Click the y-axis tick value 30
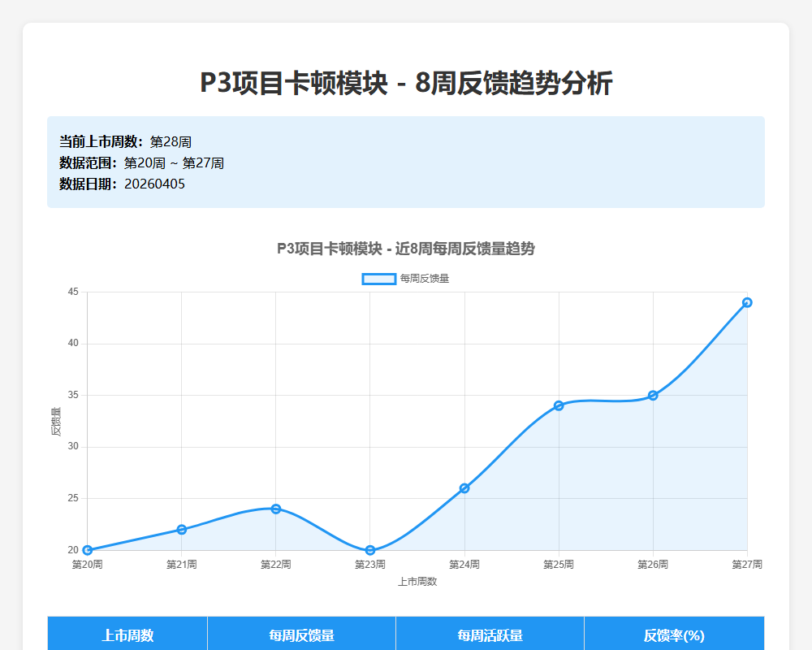The width and height of the screenshot is (812, 650). tap(73, 446)
